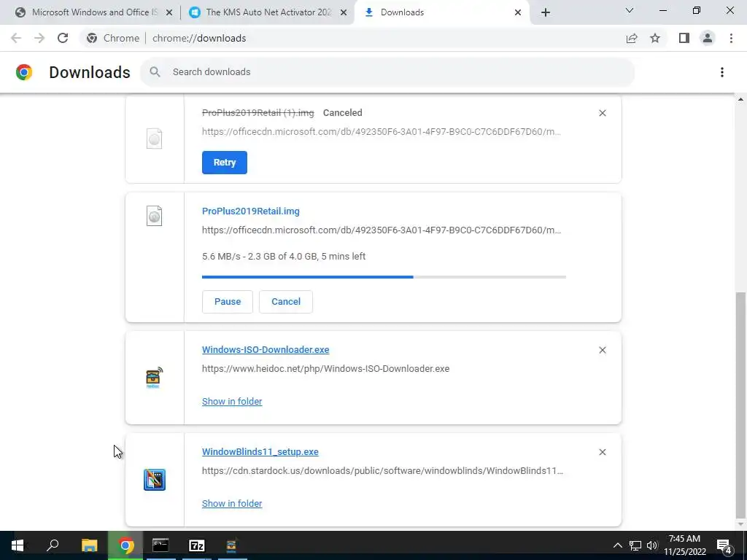Open the Windows-ISO-Downloader.exe link
This screenshot has height=560, width=747.
(x=266, y=349)
